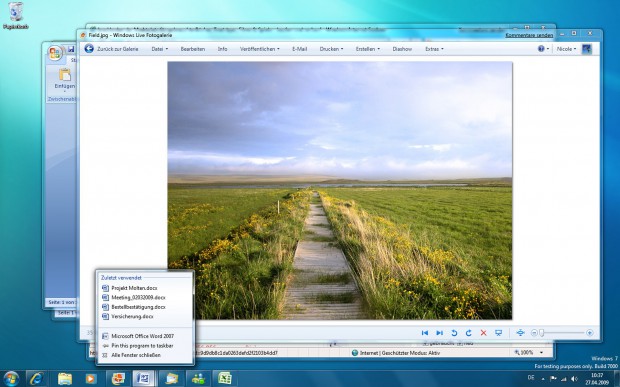
Task: Click the blue back arrow in Fotogalerie
Action: pyautogui.click(x=89, y=49)
